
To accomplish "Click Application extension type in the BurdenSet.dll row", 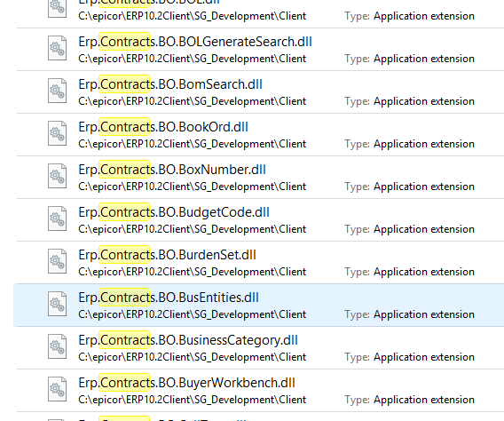I will pos(424,272).
